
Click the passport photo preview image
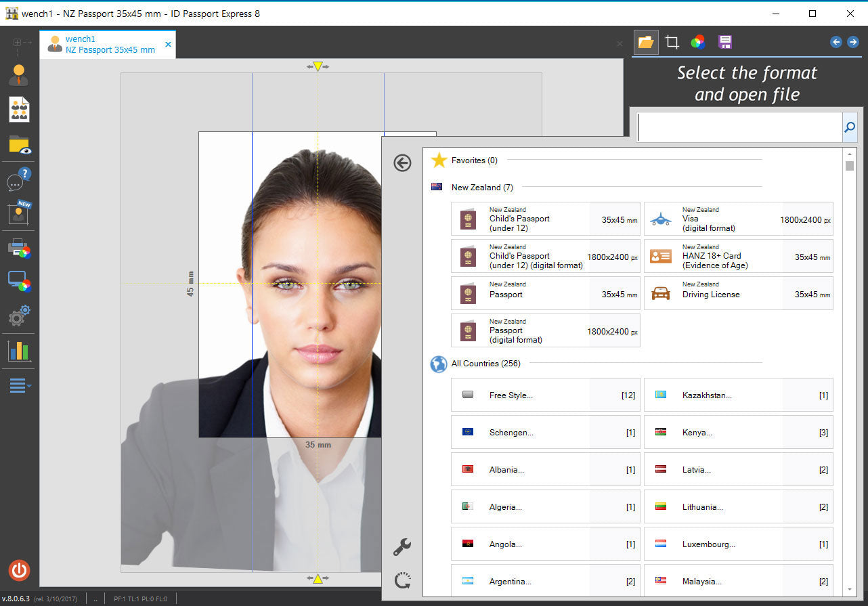point(290,284)
